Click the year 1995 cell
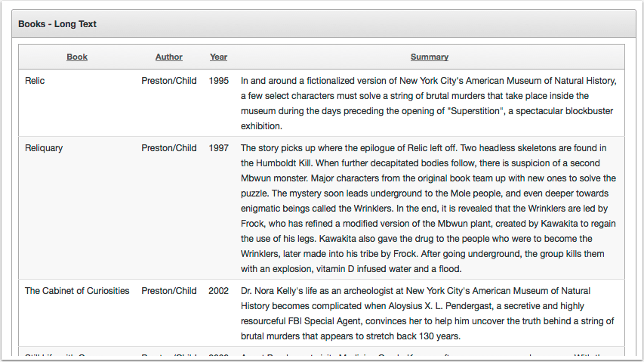This screenshot has height=362, width=644. coord(218,81)
